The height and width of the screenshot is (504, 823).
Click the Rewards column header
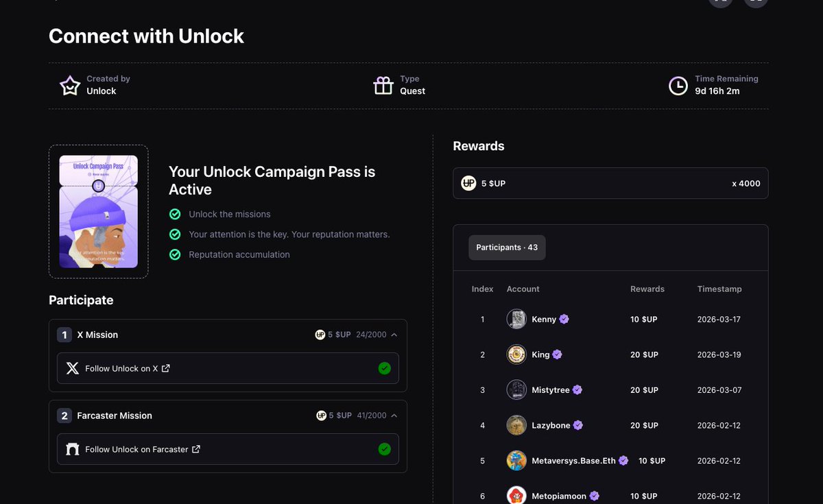[647, 289]
